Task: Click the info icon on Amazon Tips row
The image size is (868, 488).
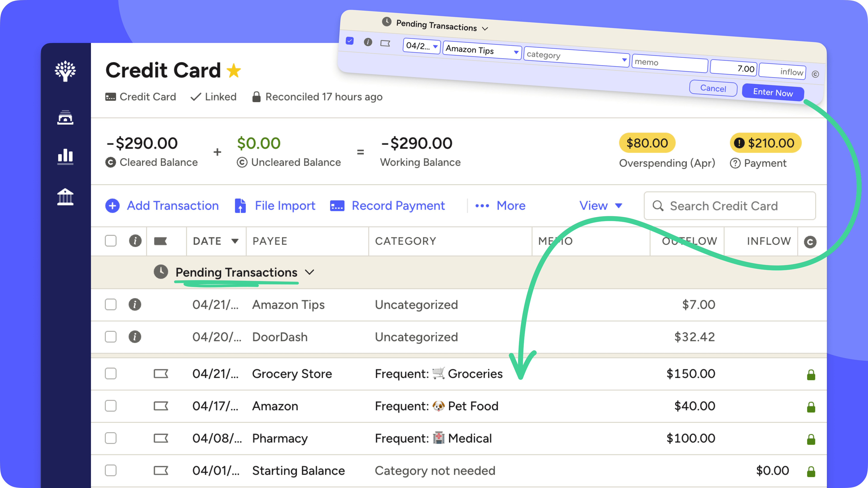Action: pyautogui.click(x=135, y=304)
